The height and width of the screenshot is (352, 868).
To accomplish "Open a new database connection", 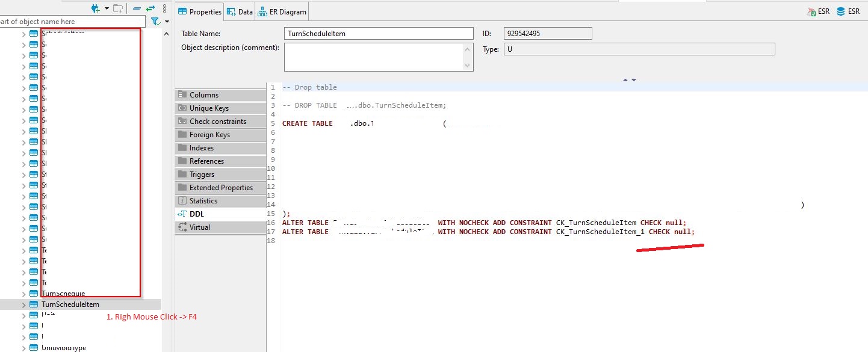I will click(x=95, y=8).
